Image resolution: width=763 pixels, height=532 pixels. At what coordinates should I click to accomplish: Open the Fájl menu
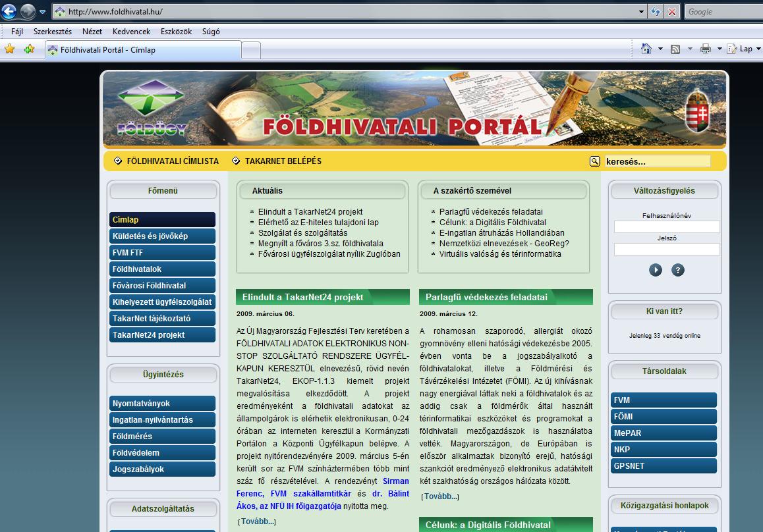click(17, 32)
